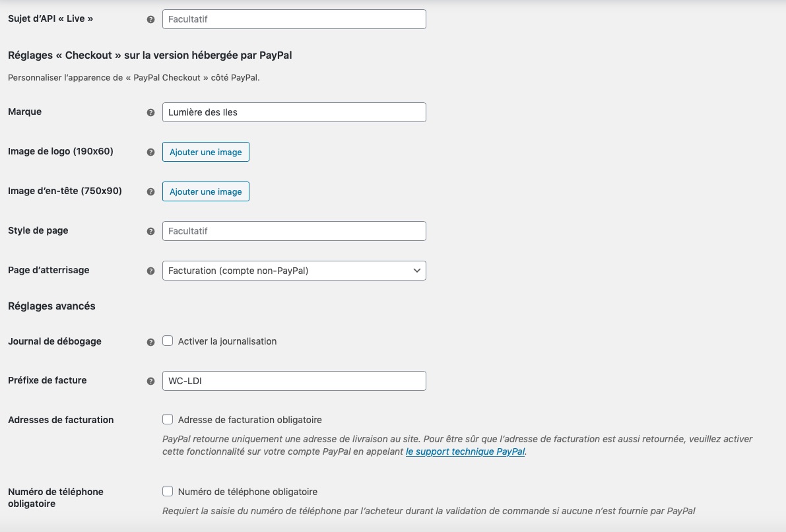Add a header image via Ajouter une image
This screenshot has height=532, width=786.
pos(205,191)
